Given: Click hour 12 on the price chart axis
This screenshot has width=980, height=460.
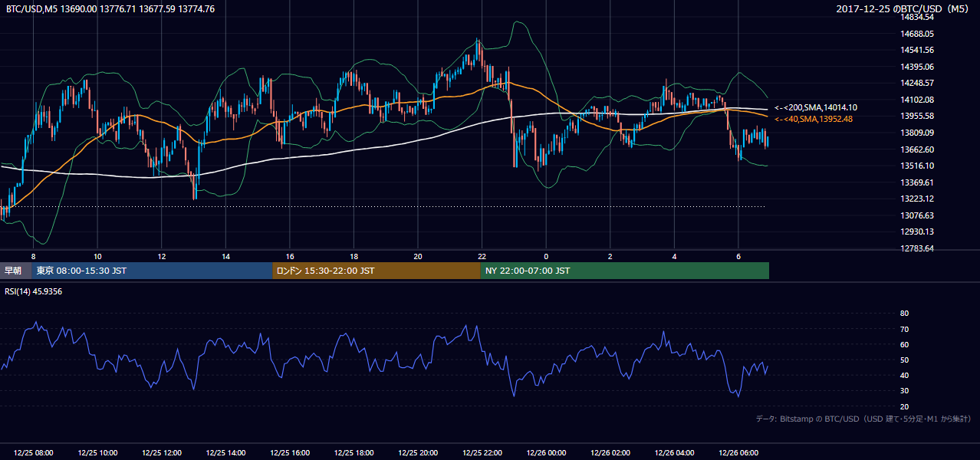Looking at the screenshot, I should pyautogui.click(x=161, y=256).
